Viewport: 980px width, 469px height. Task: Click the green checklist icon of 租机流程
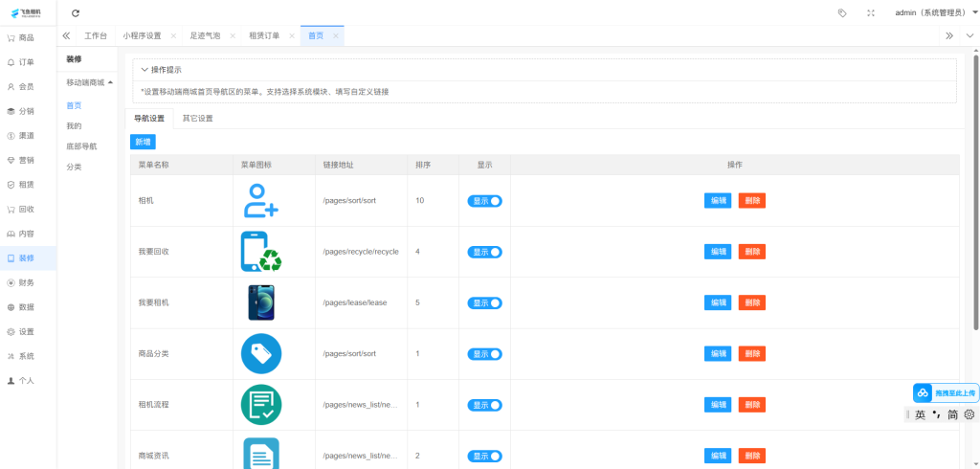click(261, 405)
